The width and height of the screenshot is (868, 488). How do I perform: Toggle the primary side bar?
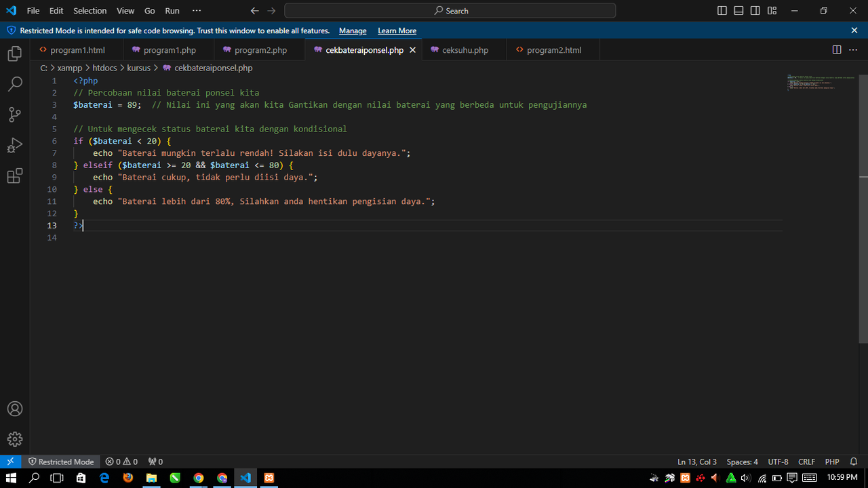point(722,11)
